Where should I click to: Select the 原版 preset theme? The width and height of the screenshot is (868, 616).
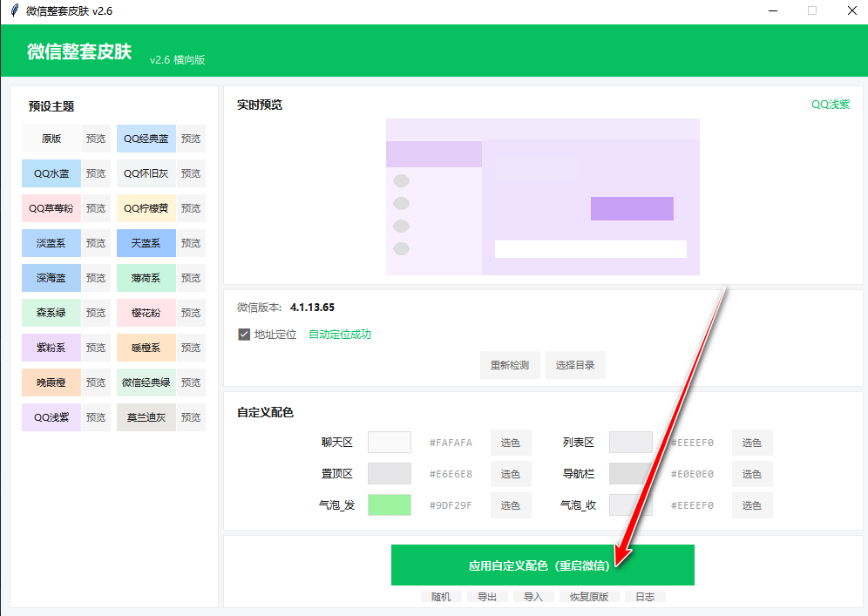[51, 139]
